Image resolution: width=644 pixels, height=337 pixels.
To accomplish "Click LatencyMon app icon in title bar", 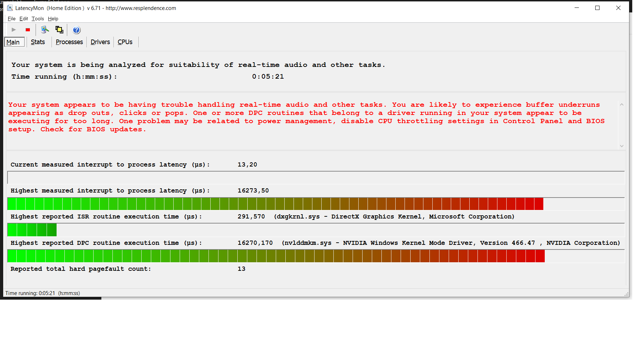I will click(x=10, y=8).
